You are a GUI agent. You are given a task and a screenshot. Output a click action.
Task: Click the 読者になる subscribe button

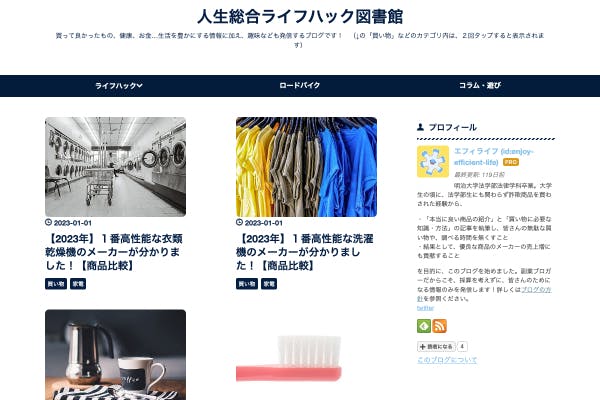click(436, 346)
